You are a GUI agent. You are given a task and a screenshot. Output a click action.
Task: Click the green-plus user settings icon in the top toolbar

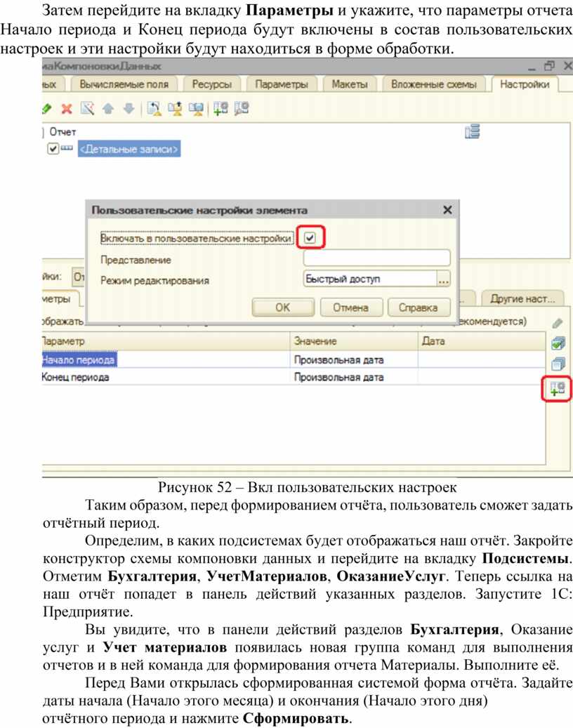click(x=220, y=109)
